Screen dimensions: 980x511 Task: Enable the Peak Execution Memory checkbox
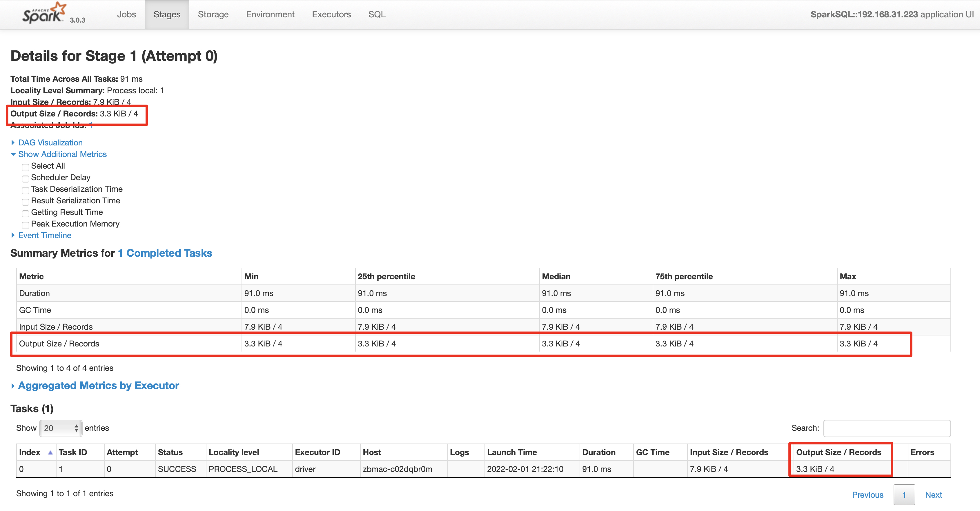coord(26,225)
